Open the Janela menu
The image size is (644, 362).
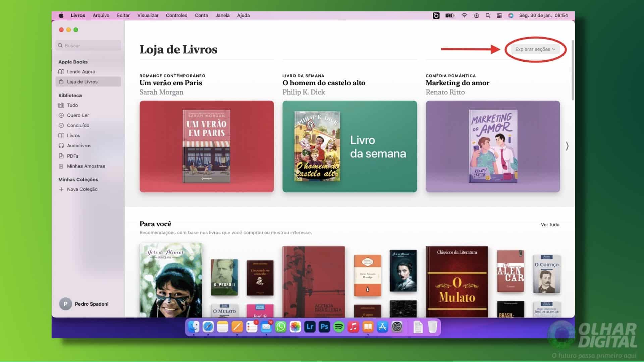pyautogui.click(x=222, y=15)
